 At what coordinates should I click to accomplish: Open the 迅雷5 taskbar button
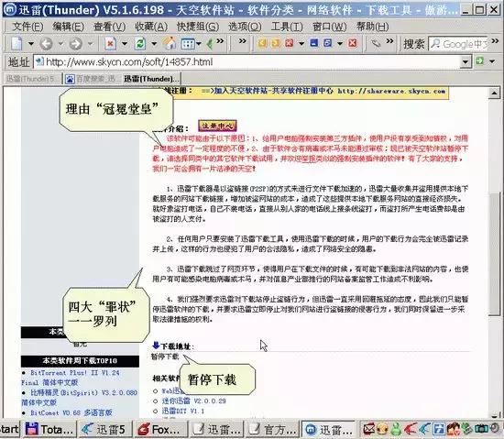pos(104,429)
